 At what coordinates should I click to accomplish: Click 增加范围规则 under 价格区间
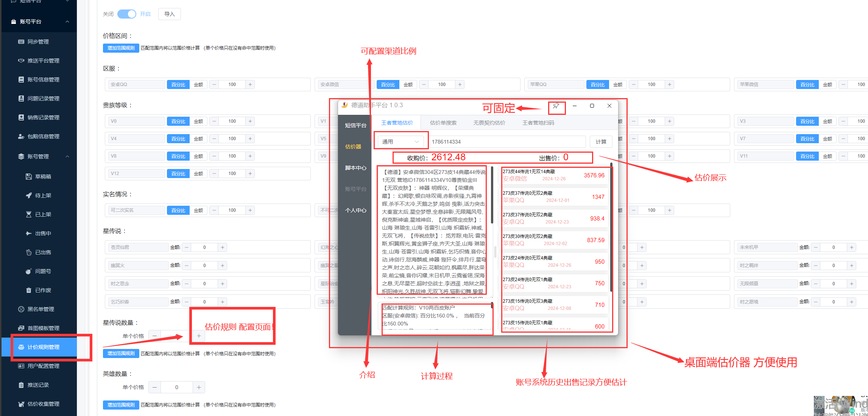pos(121,48)
